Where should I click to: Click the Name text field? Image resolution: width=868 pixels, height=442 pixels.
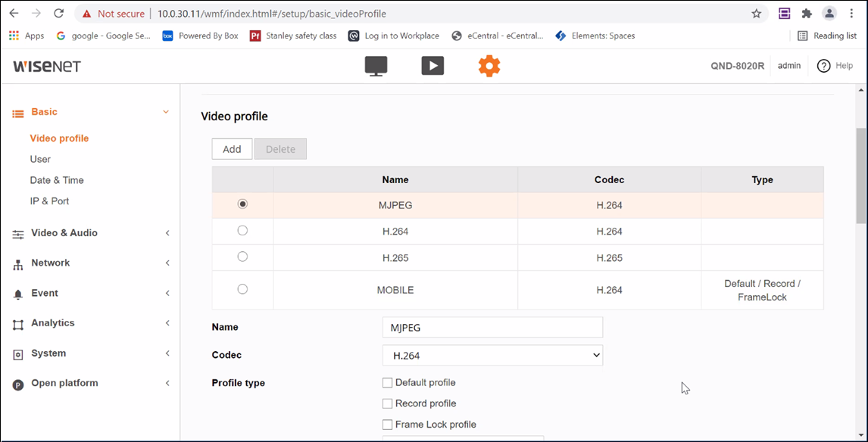click(x=492, y=327)
